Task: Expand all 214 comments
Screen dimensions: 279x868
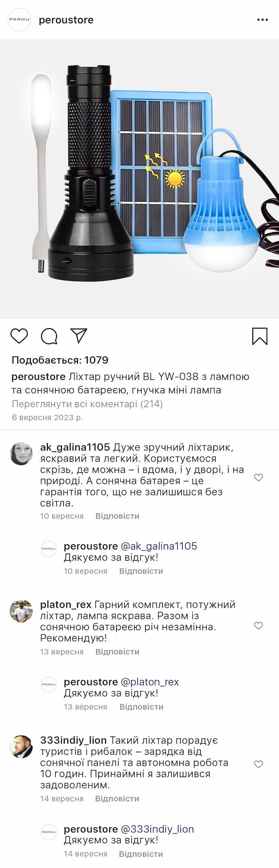Action: (x=87, y=404)
